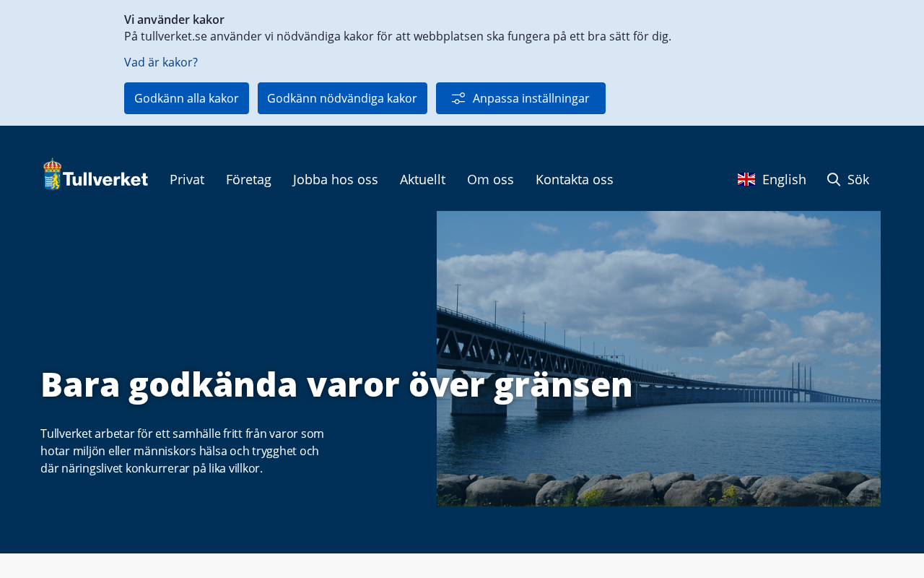Go to Jobba hos oss

(336, 179)
